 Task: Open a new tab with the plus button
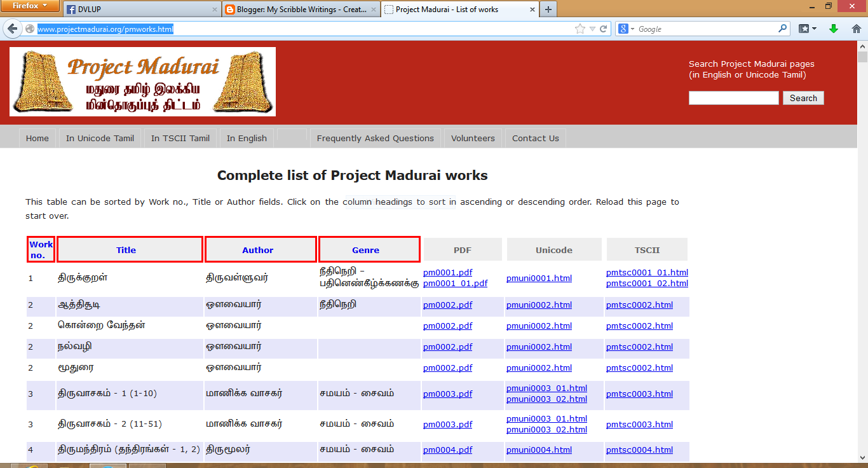pyautogui.click(x=548, y=10)
